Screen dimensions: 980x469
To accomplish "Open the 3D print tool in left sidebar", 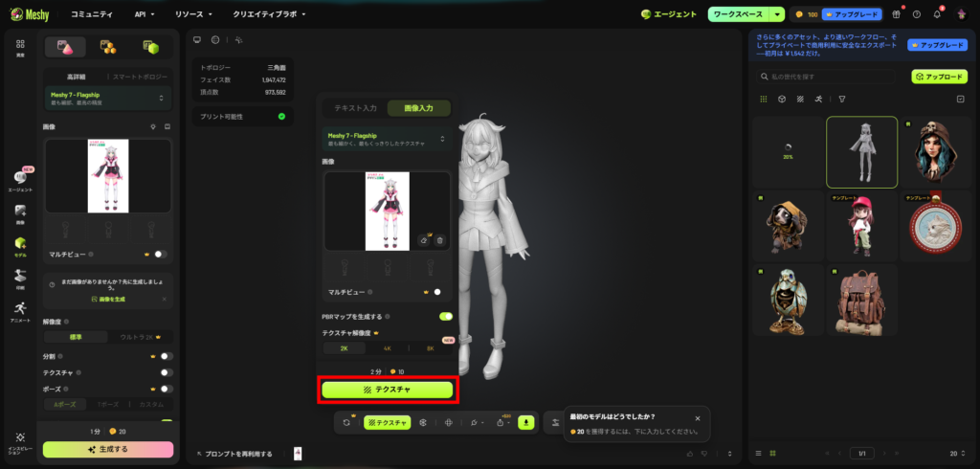I will 20,279.
